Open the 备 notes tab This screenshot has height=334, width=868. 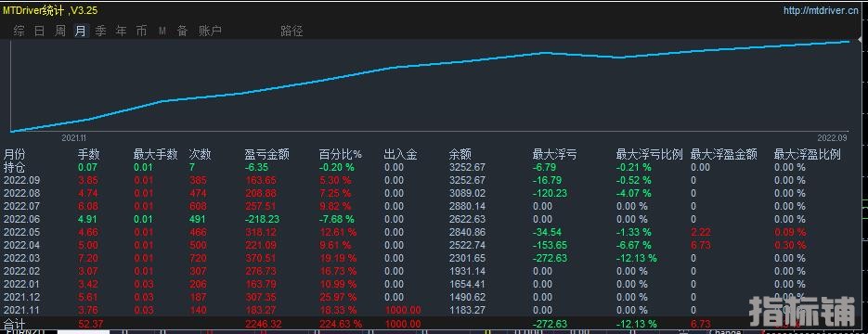point(182,32)
